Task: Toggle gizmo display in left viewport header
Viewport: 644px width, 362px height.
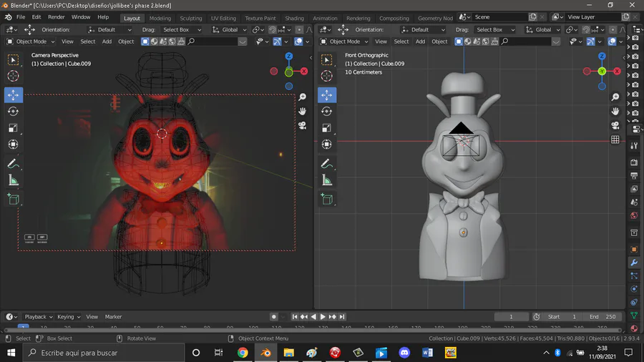Action: click(x=277, y=41)
